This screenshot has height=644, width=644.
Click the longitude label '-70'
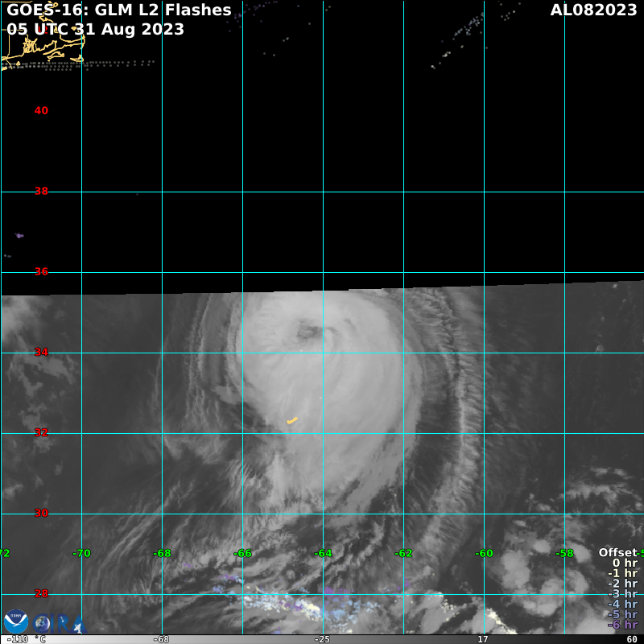pos(81,553)
